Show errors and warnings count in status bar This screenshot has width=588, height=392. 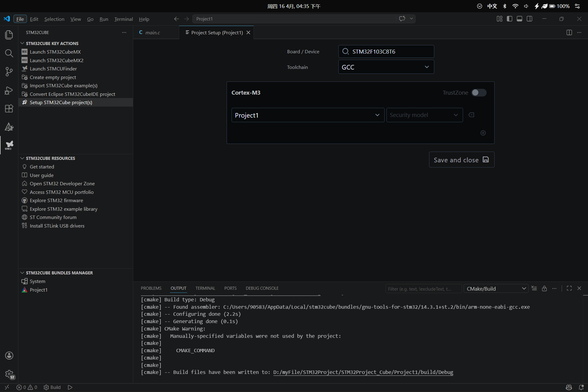coord(27,387)
